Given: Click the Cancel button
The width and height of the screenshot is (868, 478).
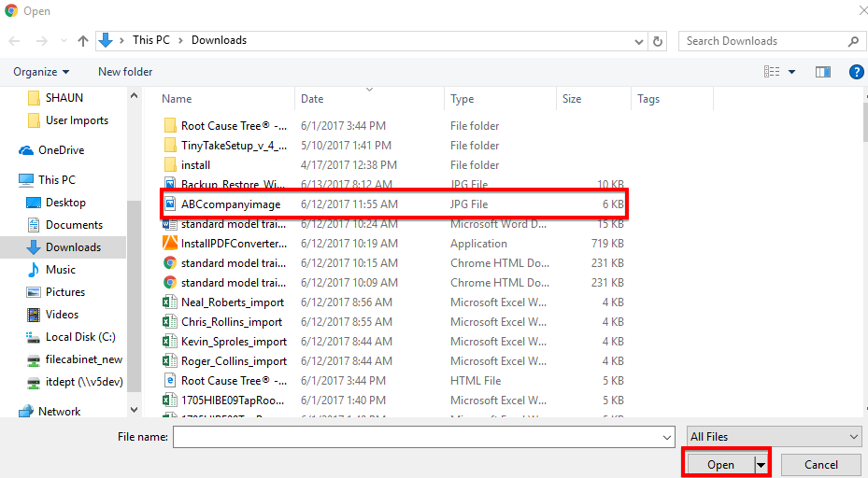Looking at the screenshot, I should click(820, 465).
